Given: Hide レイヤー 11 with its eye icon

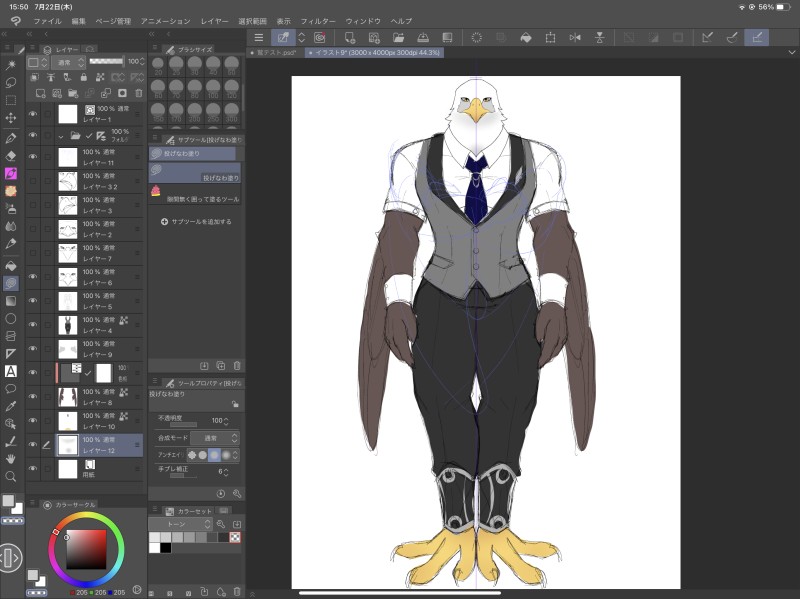Looking at the screenshot, I should point(33,157).
